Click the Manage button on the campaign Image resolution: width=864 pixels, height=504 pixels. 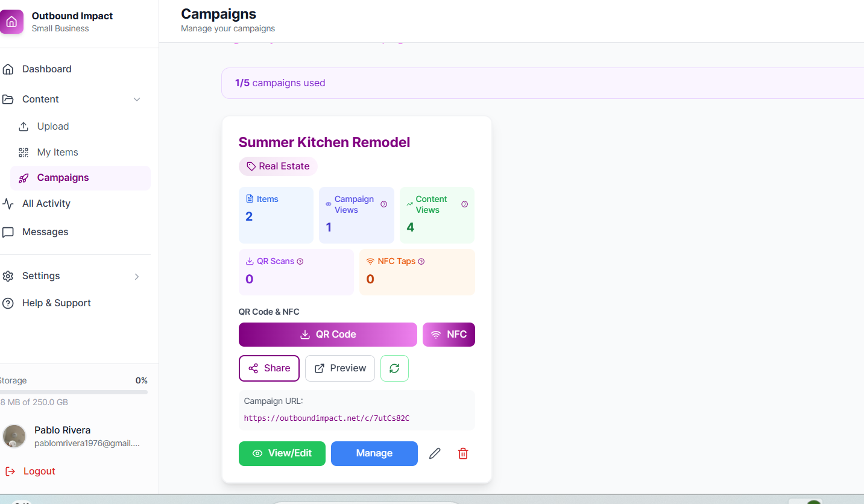pos(374,453)
